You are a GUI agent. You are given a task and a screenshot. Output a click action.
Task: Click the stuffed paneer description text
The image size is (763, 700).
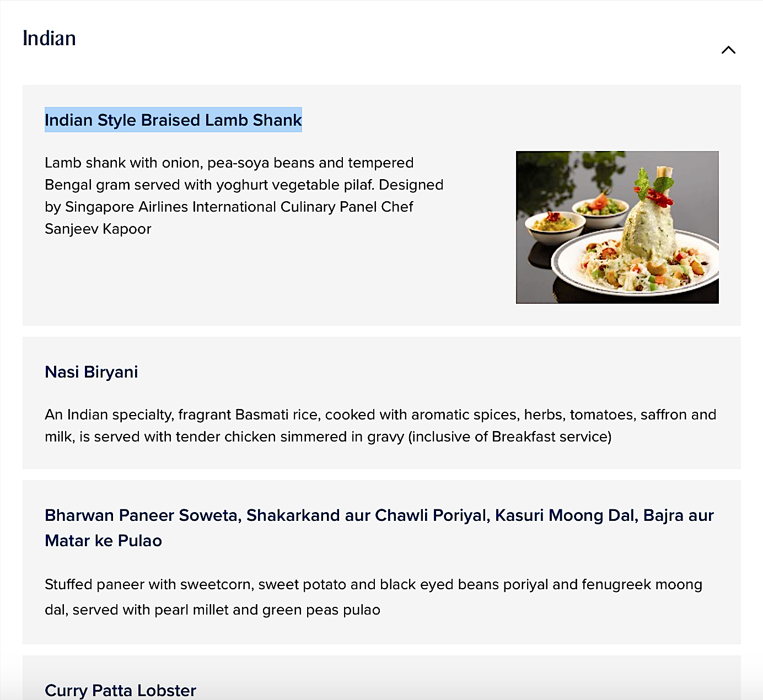[x=374, y=597]
